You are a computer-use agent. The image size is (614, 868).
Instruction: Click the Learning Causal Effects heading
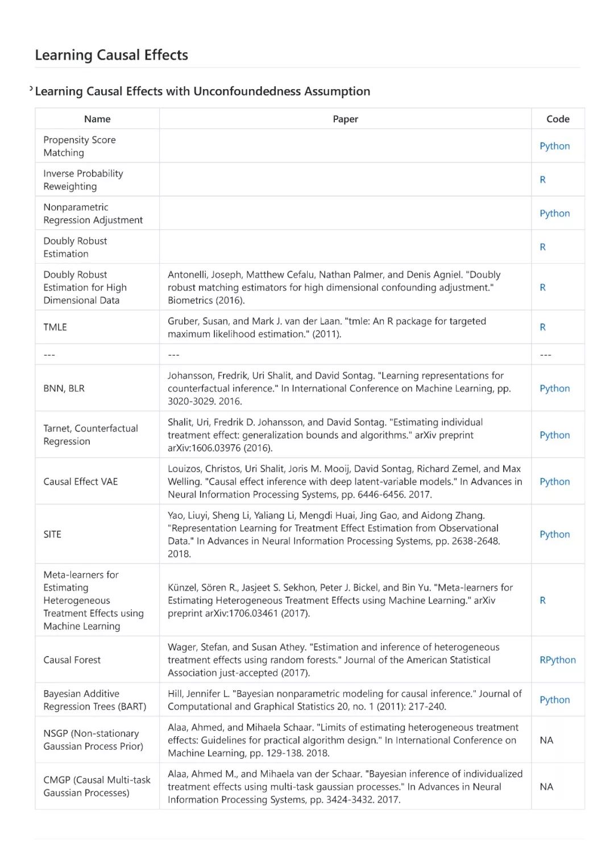[x=111, y=55]
